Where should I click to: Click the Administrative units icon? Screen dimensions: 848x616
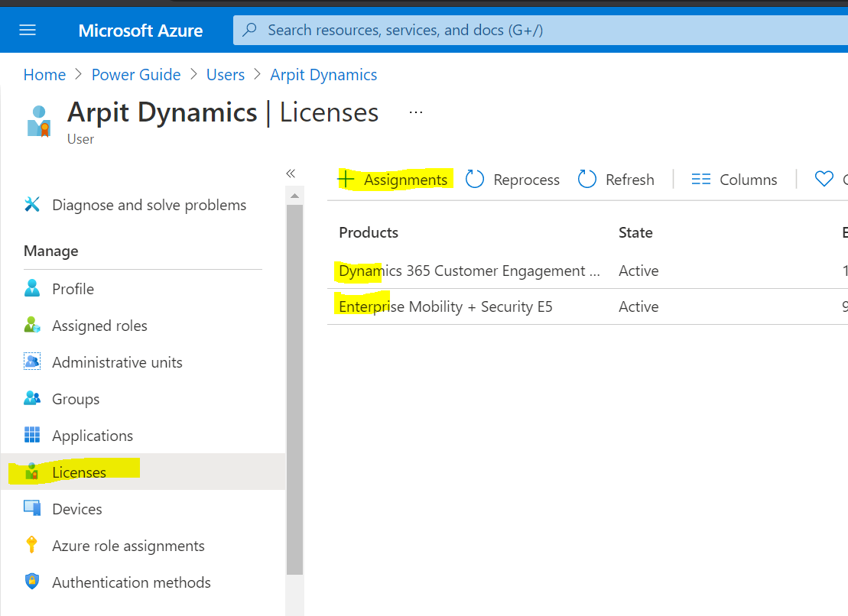(x=32, y=362)
